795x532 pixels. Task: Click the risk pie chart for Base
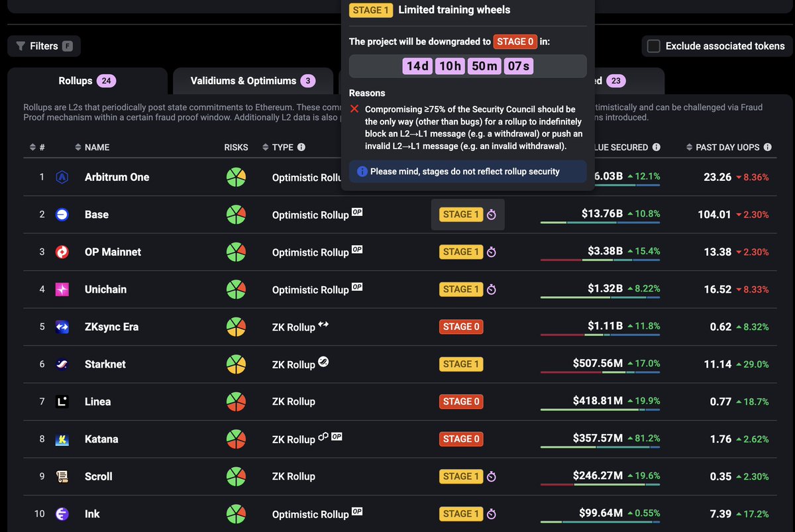[236, 215]
